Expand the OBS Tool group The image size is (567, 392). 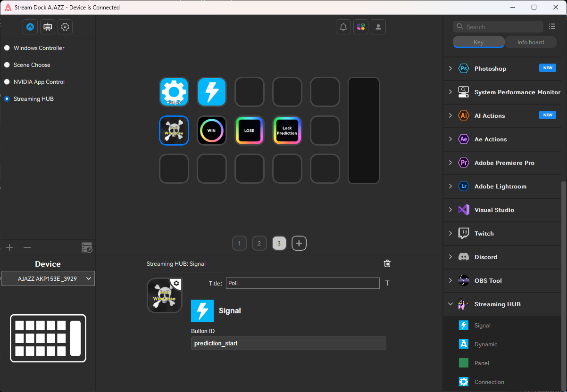(x=450, y=280)
